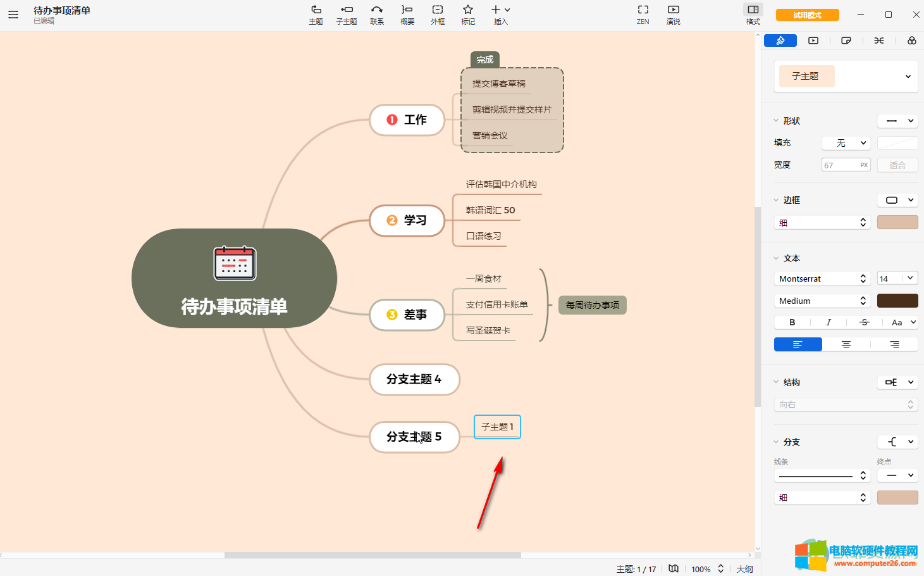
Task: Open the border shape dropdown
Action: [897, 200]
